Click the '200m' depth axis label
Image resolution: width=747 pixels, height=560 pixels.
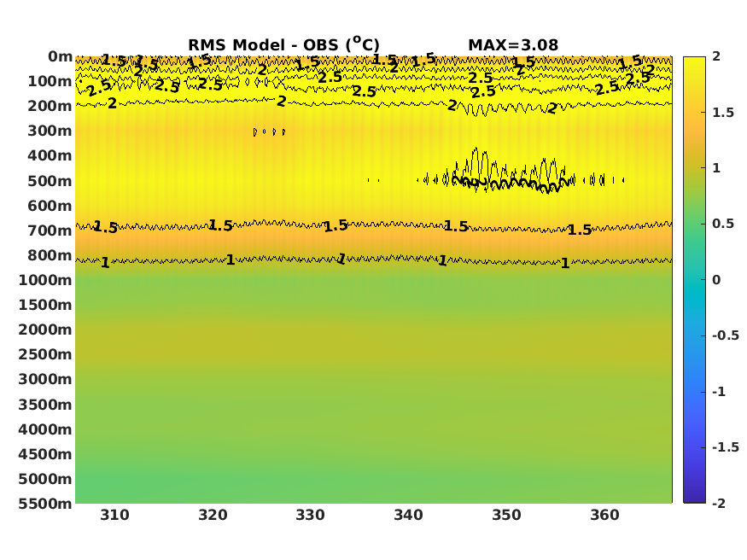click(x=50, y=106)
